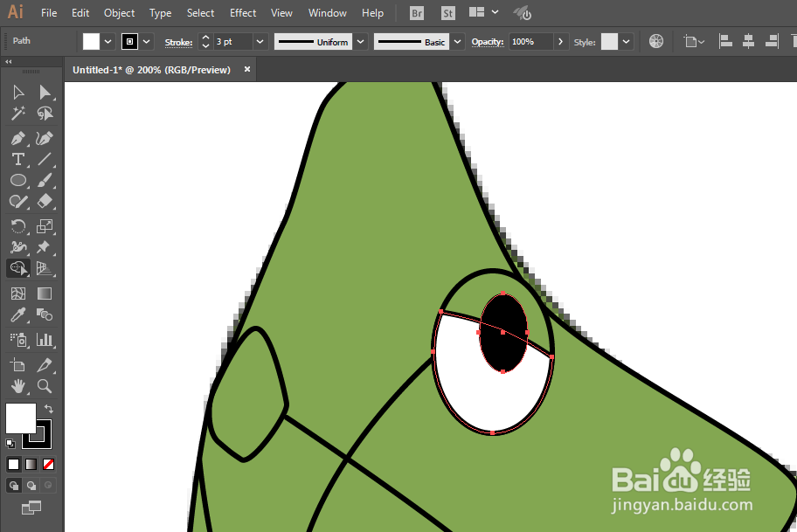
Task: Activate the Zoom tool
Action: (x=45, y=386)
